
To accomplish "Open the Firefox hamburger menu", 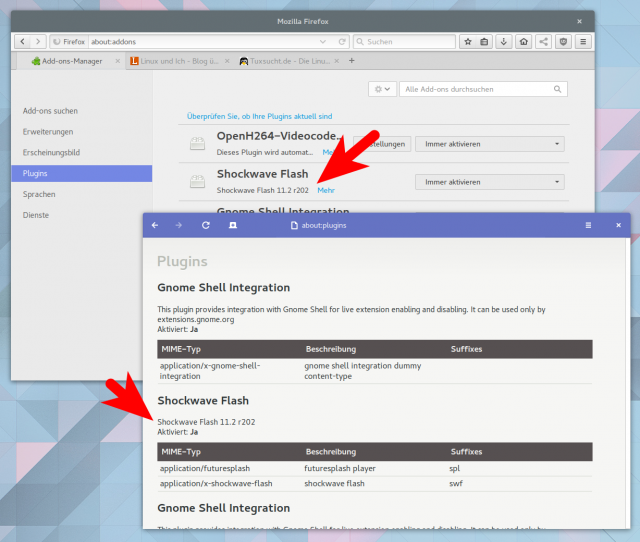I will [583, 42].
